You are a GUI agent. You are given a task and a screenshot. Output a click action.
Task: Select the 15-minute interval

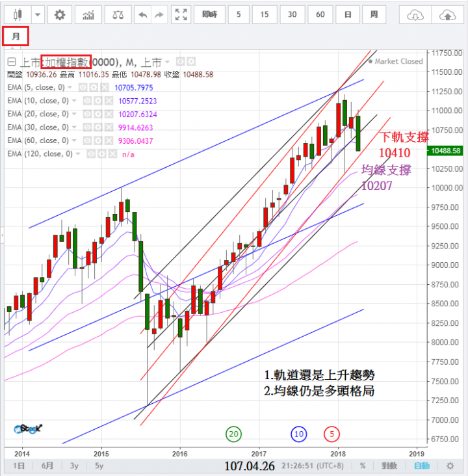pyautogui.click(x=265, y=14)
